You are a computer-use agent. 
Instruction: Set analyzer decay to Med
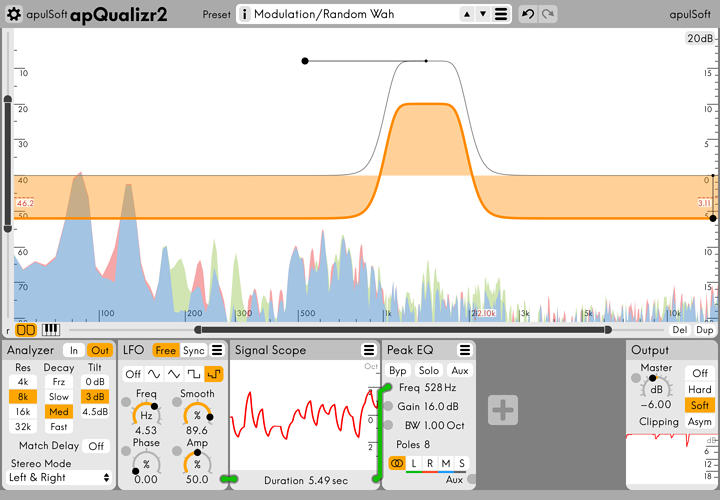point(59,412)
